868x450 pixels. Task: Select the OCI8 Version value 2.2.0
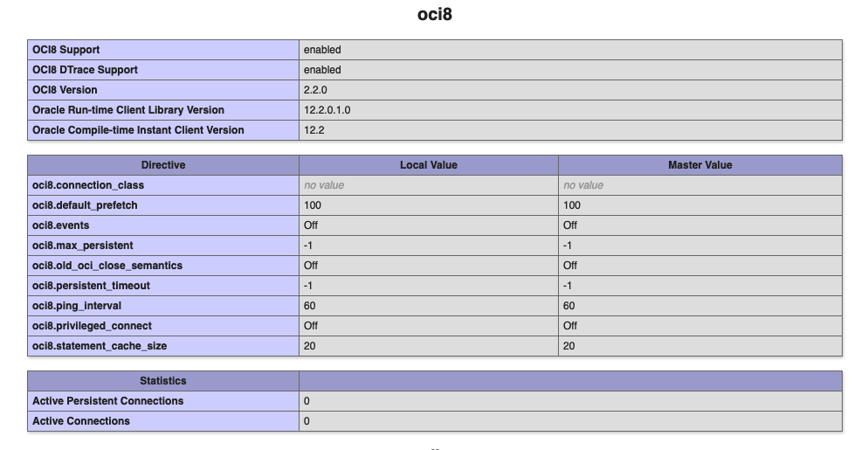tap(315, 90)
